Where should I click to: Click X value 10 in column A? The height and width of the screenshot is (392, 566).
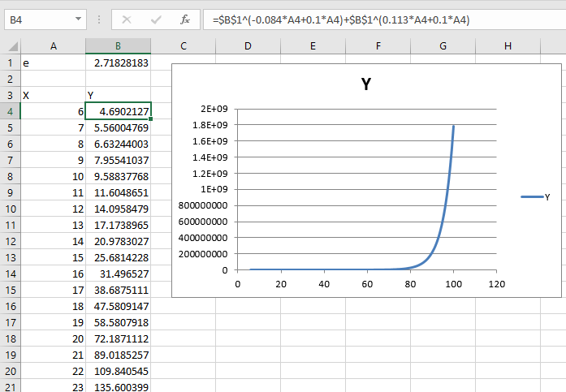(54, 176)
